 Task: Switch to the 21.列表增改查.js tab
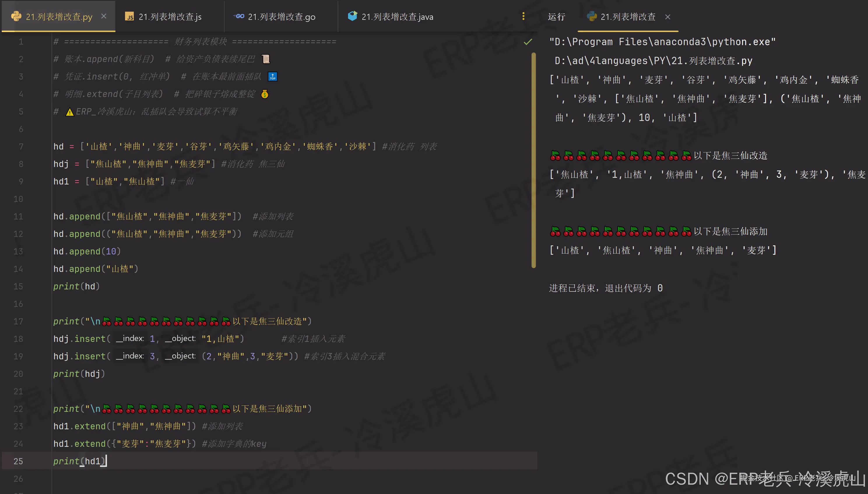[x=170, y=17]
